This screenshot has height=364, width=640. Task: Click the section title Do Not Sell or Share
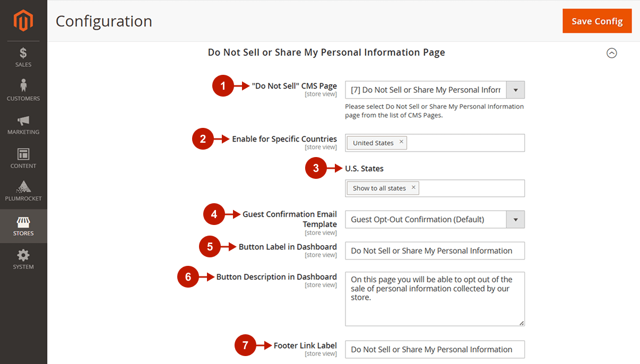(326, 53)
